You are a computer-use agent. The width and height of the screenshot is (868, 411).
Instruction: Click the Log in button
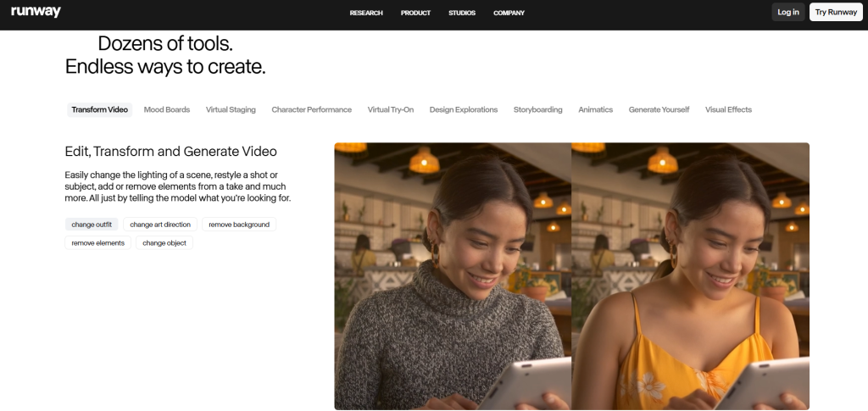(787, 12)
